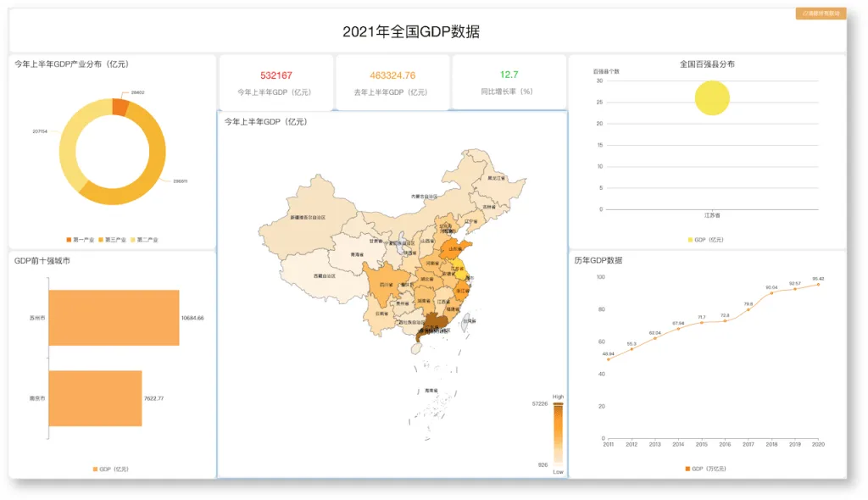868x500 pixels.
Task: Click the orange clear-all-linkage button at top right
Action: coord(821,14)
